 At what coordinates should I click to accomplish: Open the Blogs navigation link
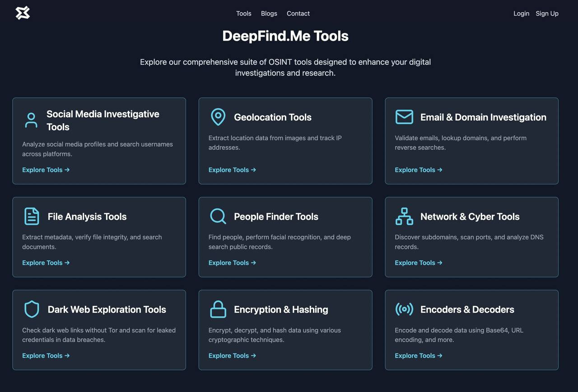click(269, 14)
